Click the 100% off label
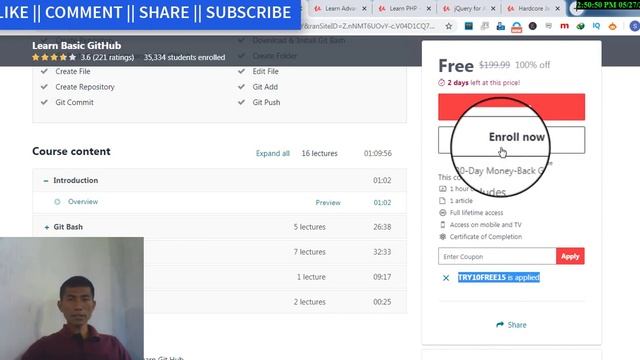The width and height of the screenshot is (640, 360). point(533,65)
